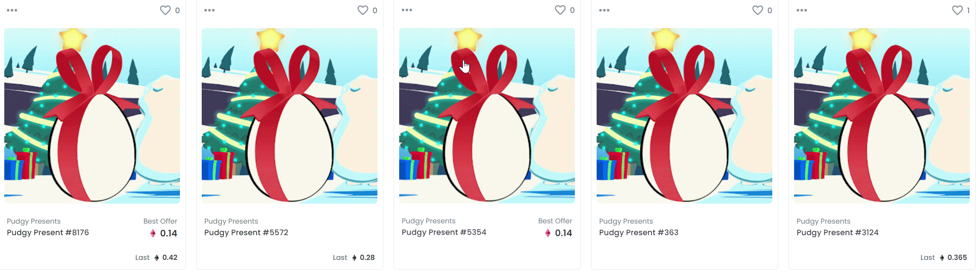This screenshot has width=980, height=274.
Task: Favorite Pudgy Present #8176 with heart icon
Action: click(x=165, y=10)
